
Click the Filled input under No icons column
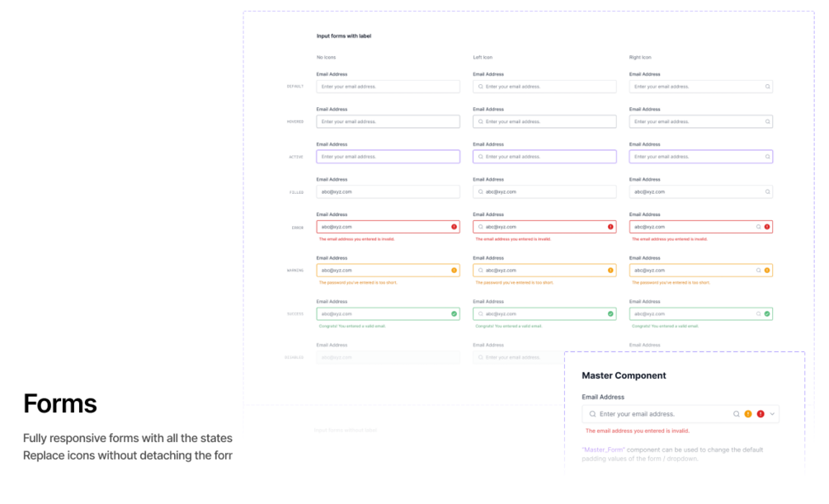tap(388, 192)
